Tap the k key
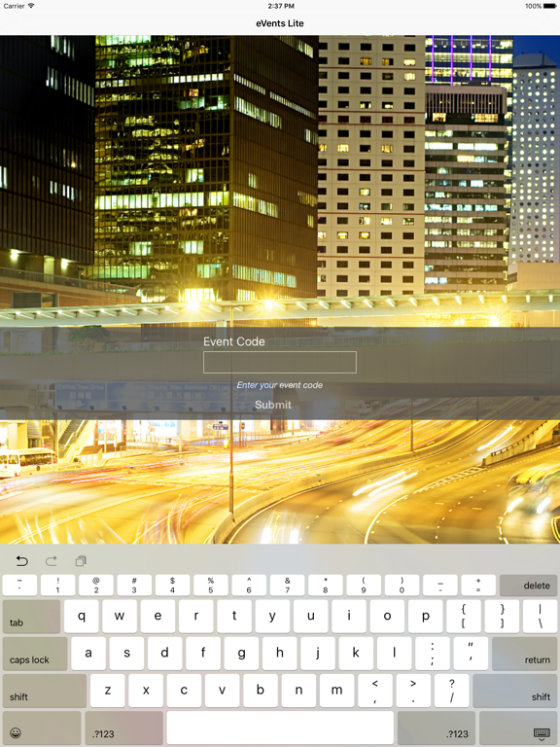The image size is (560, 747). pos(356,654)
